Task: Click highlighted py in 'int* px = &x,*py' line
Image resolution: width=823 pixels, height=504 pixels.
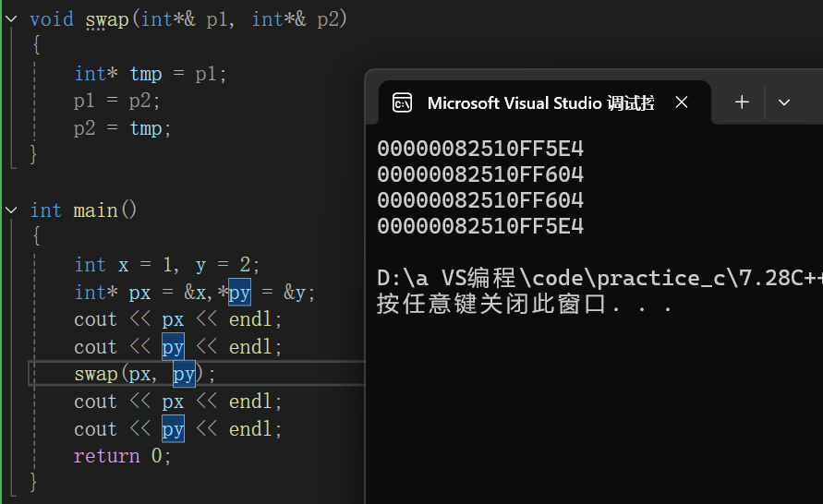Action: 239,292
